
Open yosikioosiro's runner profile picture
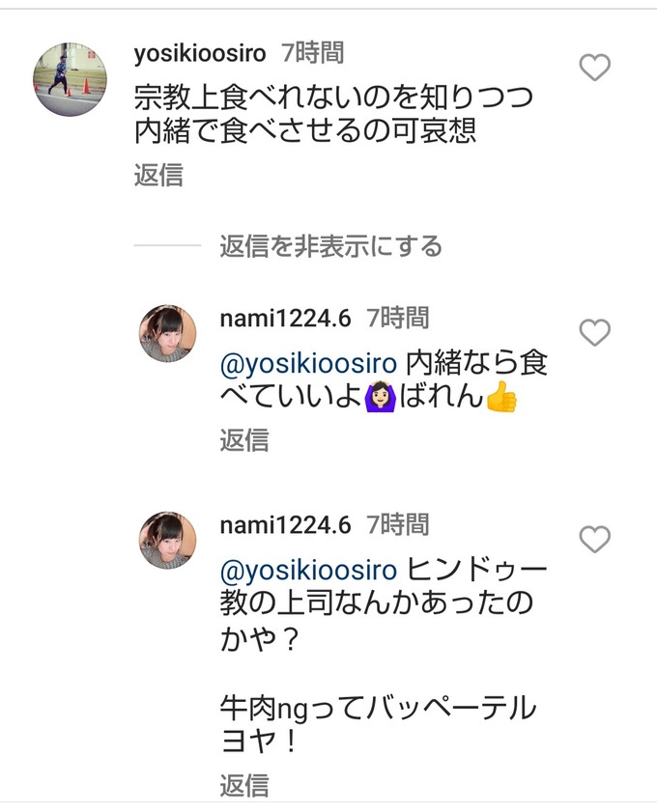pyautogui.click(x=71, y=79)
